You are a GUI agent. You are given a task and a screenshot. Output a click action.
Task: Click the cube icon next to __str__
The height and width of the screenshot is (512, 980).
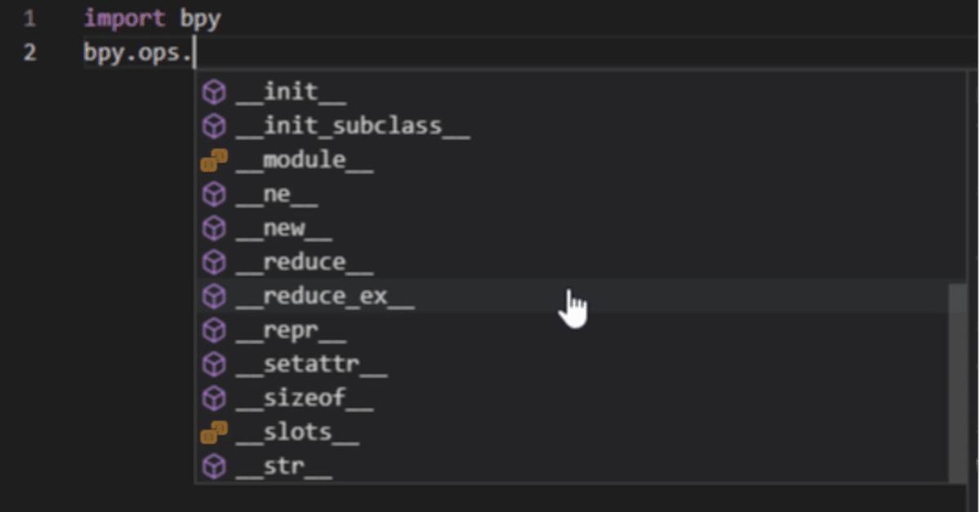(x=213, y=466)
